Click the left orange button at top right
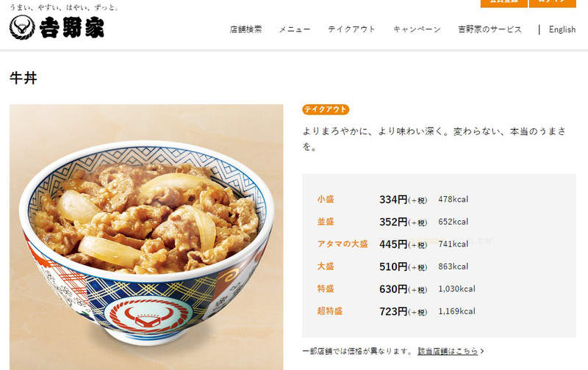588x370 pixels. [x=503, y=3]
